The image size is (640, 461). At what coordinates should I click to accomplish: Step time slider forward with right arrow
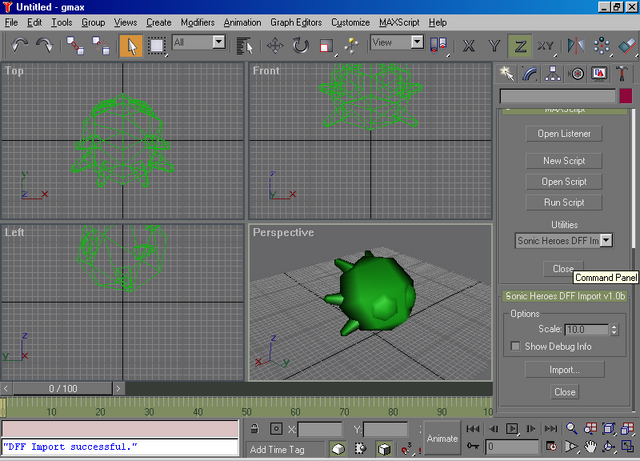[x=118, y=388]
